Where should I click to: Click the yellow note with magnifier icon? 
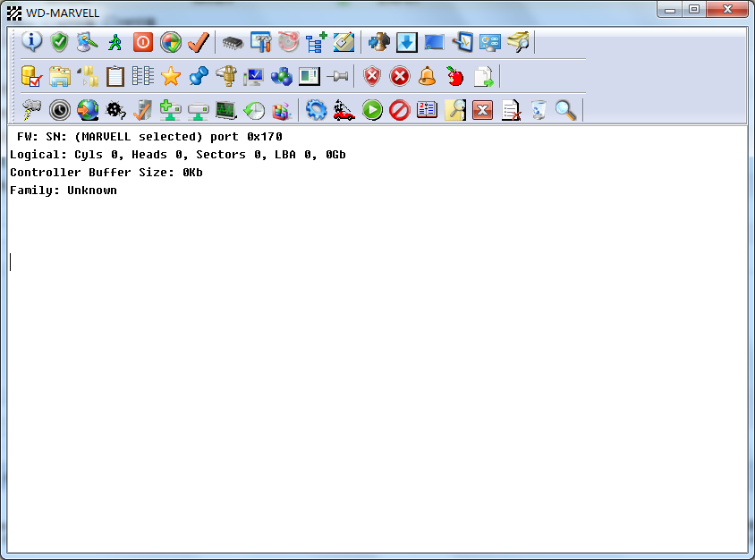[x=455, y=110]
